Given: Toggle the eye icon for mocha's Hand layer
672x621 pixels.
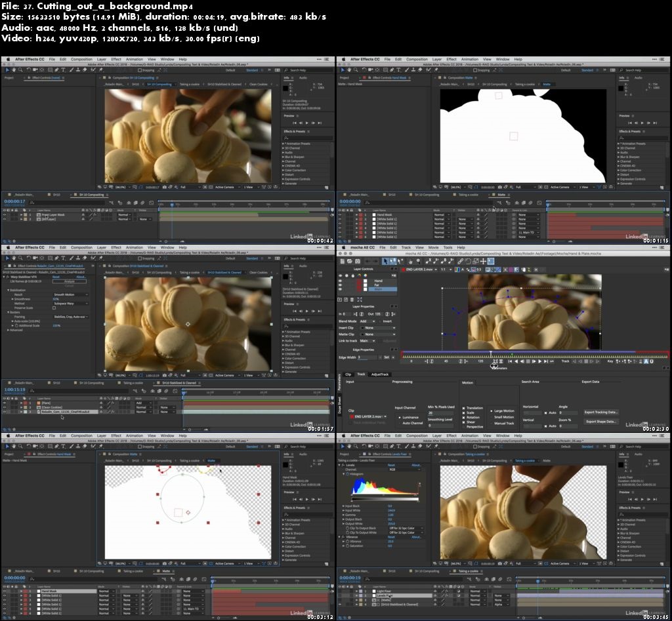Looking at the screenshot, I should (340, 281).
